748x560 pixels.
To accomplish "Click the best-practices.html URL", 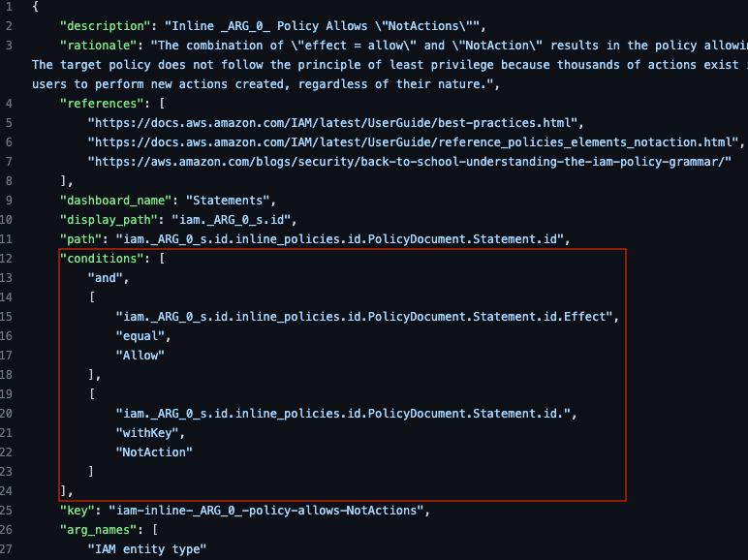I will tap(333, 123).
